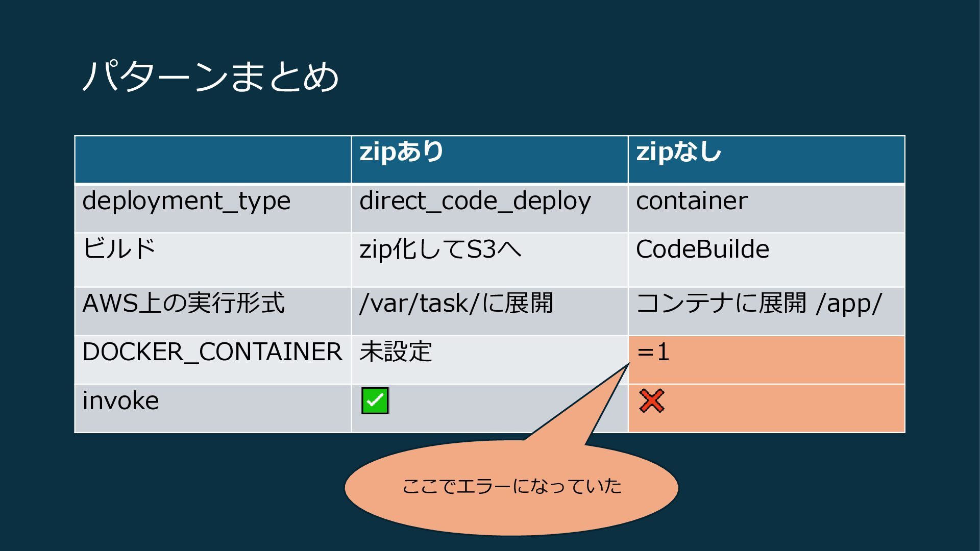Select the 'コンテナに展開 /app/' cell
980x551 pixels.
(x=758, y=303)
